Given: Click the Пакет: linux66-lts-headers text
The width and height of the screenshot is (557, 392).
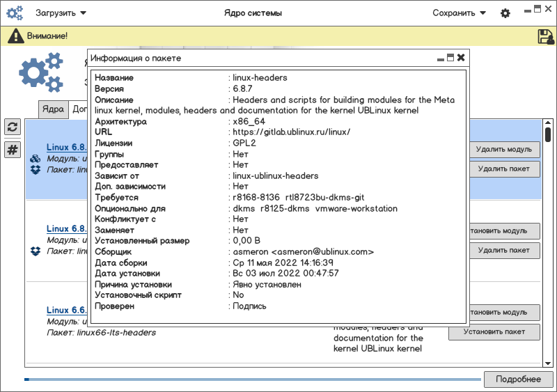Looking at the screenshot, I should 101,333.
